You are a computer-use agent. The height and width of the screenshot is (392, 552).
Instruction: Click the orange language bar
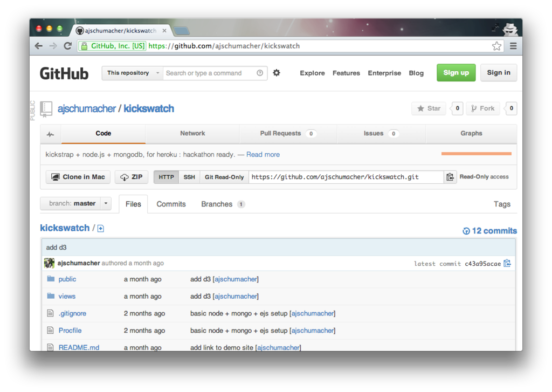click(477, 154)
